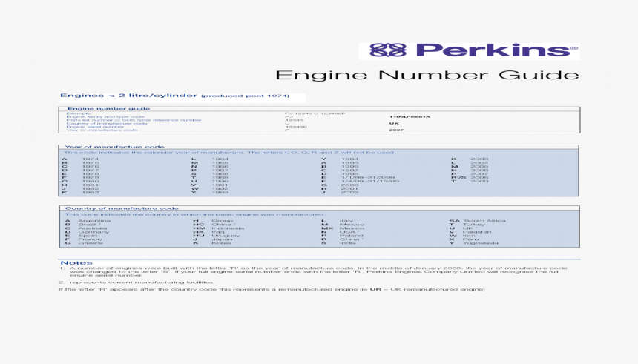Image resolution: width=638 pixels, height=364 pixels.
Task: Select the 'Indonesia' country entry
Action: click(x=228, y=228)
